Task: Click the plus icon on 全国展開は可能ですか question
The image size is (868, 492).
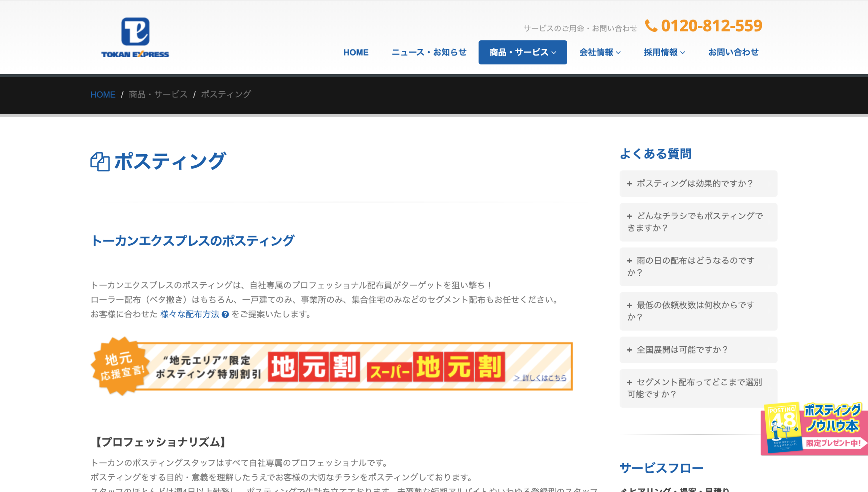Action: click(x=630, y=350)
